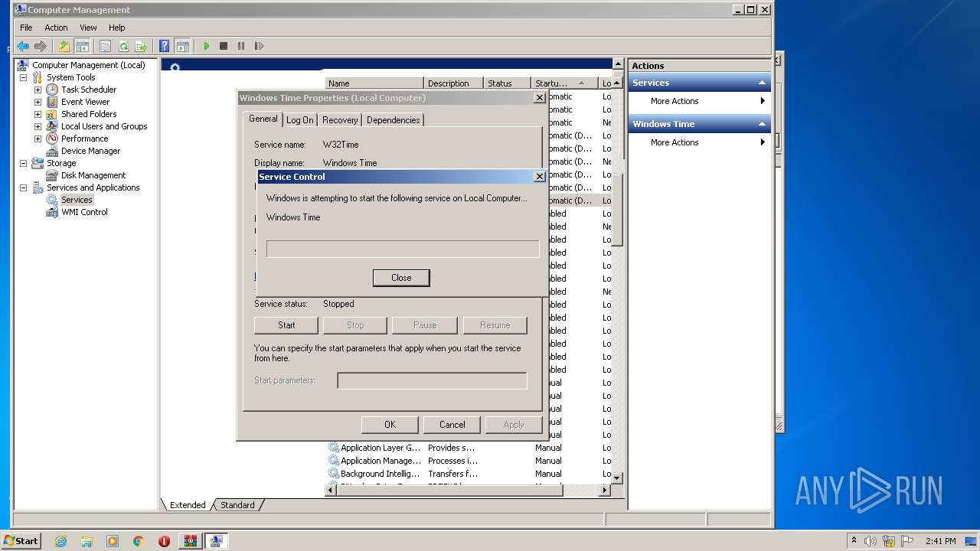Open Windows Explorer folder icon in taskbar
This screenshot has height=551, width=980.
pyautogui.click(x=87, y=541)
